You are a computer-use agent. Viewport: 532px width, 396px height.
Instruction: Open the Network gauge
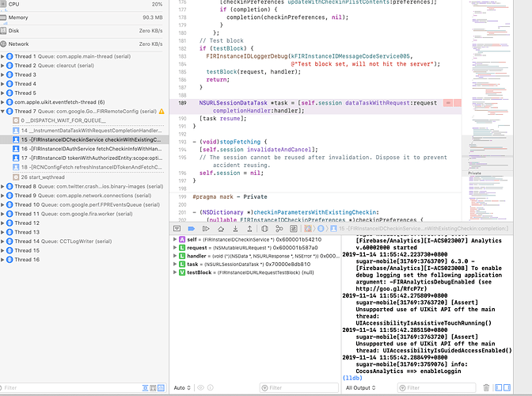pyautogui.click(x=82, y=44)
